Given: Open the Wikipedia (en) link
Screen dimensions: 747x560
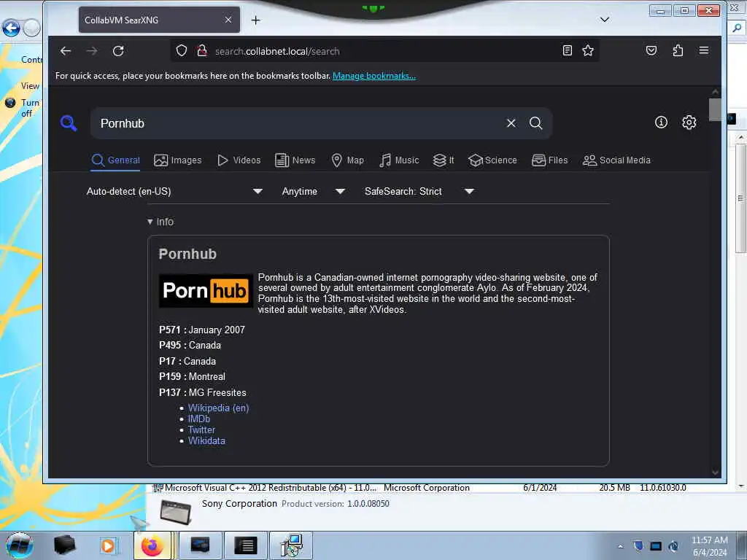Looking at the screenshot, I should 218,408.
